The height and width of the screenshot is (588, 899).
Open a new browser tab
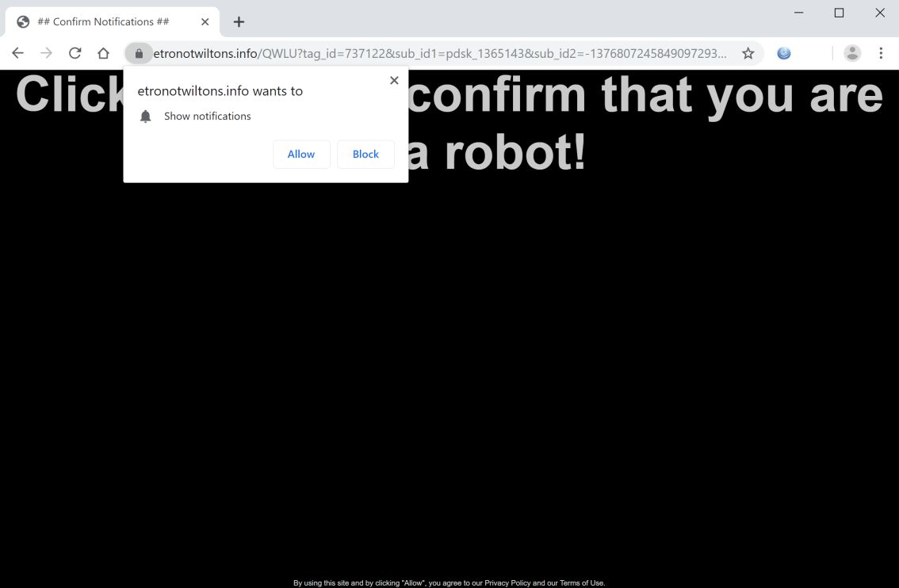point(239,21)
